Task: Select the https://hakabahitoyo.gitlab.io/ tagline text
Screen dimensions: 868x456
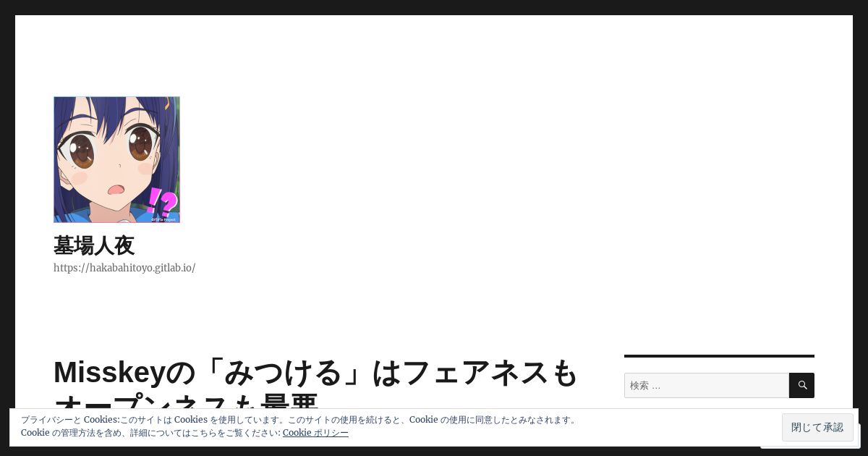Action: [x=124, y=268]
